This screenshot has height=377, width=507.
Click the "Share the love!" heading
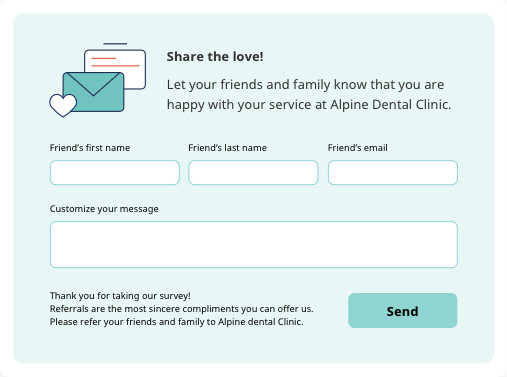point(215,57)
